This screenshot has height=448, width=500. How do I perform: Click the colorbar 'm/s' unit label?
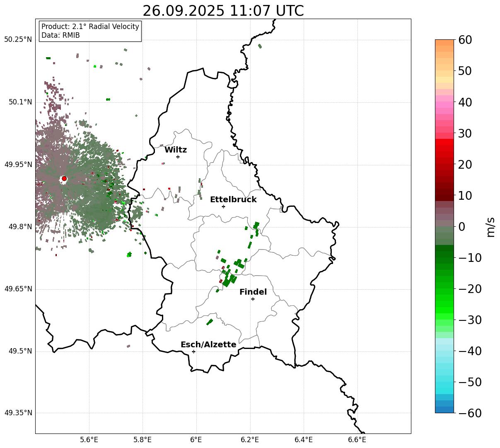(490, 226)
